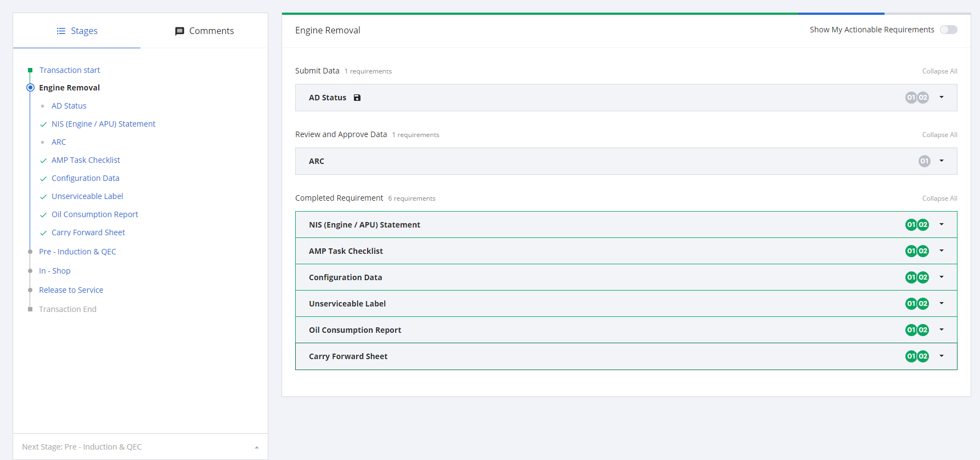Viewport: 980px width, 460px height.
Task: Expand the AMP Task Checklist arrow
Action: [942, 251]
